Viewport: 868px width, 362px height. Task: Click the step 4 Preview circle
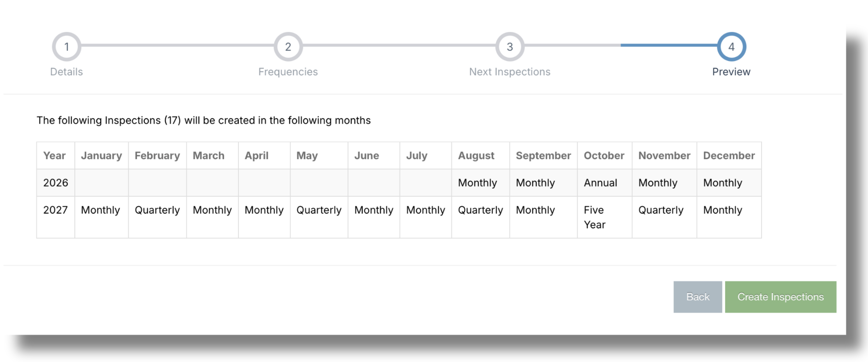(732, 47)
